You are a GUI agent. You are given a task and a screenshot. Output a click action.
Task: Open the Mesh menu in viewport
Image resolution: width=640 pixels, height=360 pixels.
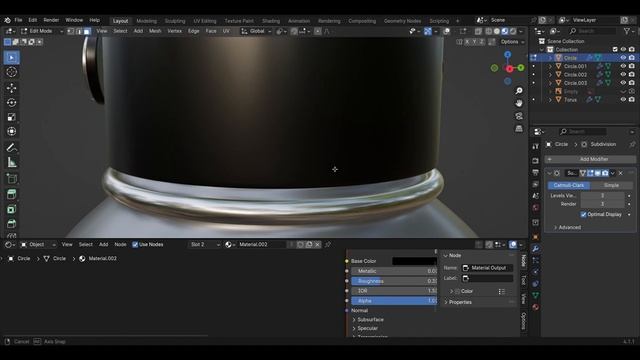(155, 31)
